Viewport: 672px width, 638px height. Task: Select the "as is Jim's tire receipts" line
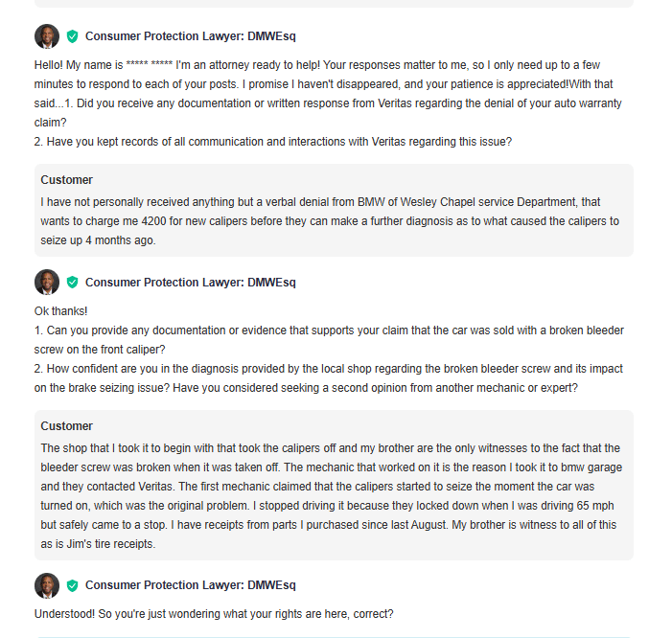point(98,544)
